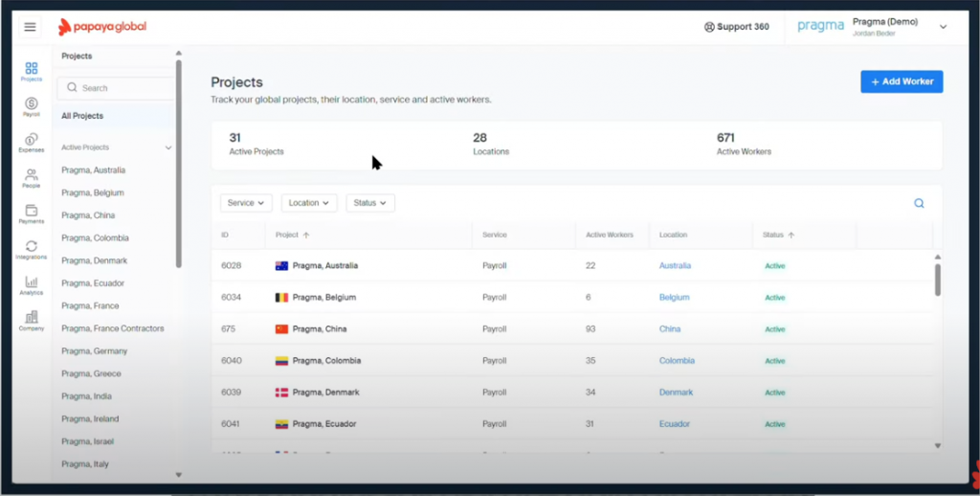980x496 pixels.
Task: Select Pragma, China in the sidebar list
Action: [88, 215]
